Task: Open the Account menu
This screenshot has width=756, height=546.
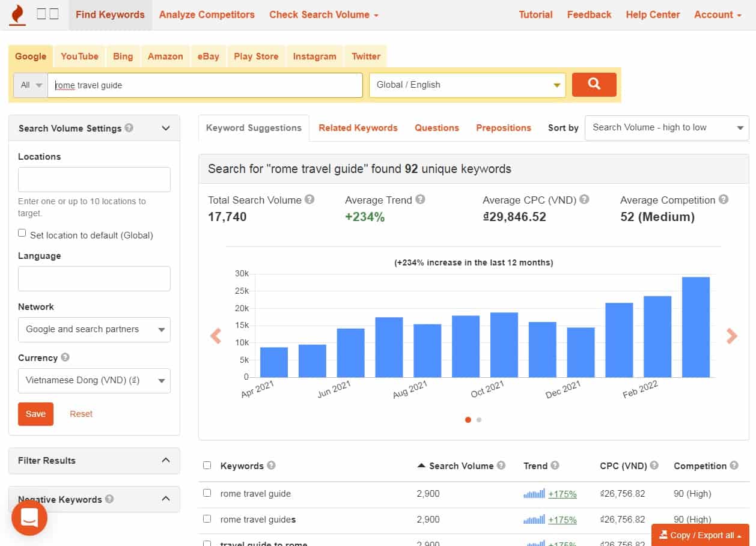Action: point(718,14)
